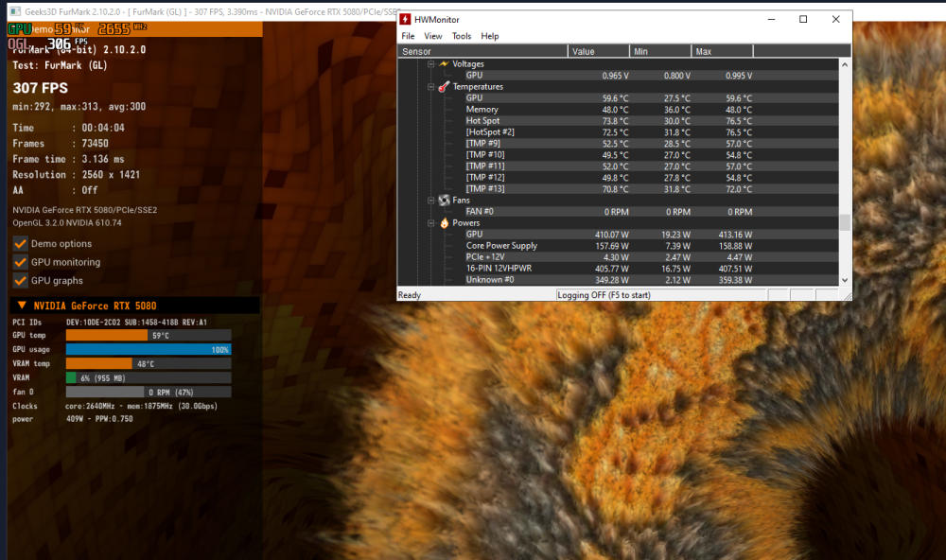Toggle the Demo options checkbox
The image size is (946, 560).
[21, 244]
